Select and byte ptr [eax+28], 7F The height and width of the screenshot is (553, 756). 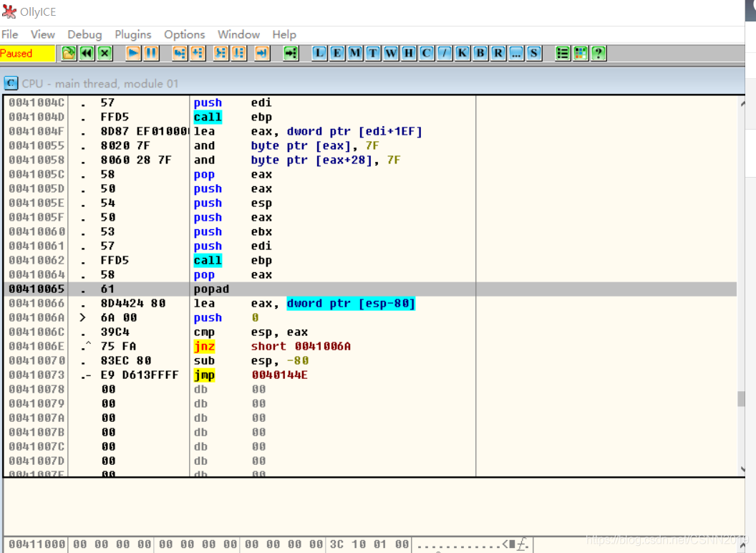[x=297, y=160]
